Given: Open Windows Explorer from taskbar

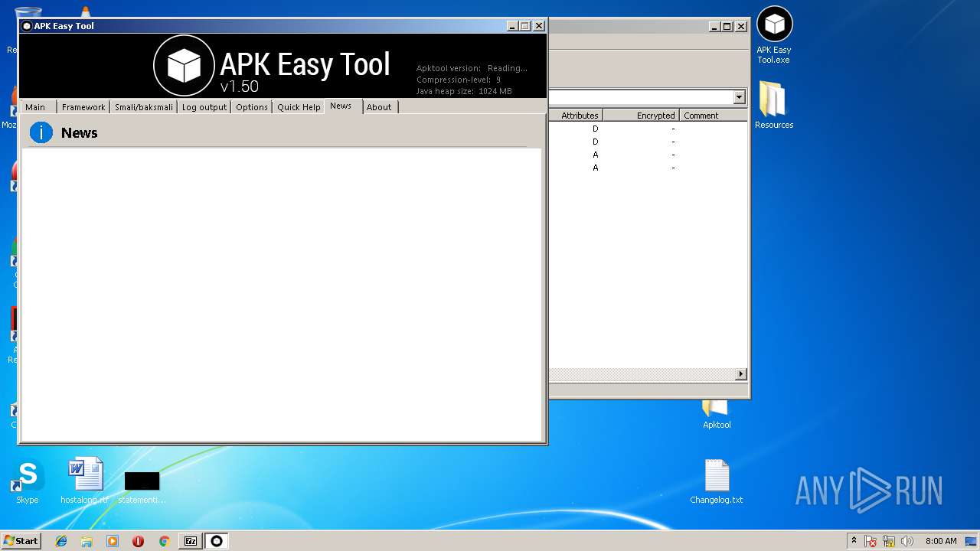Looking at the screenshot, I should [x=87, y=541].
